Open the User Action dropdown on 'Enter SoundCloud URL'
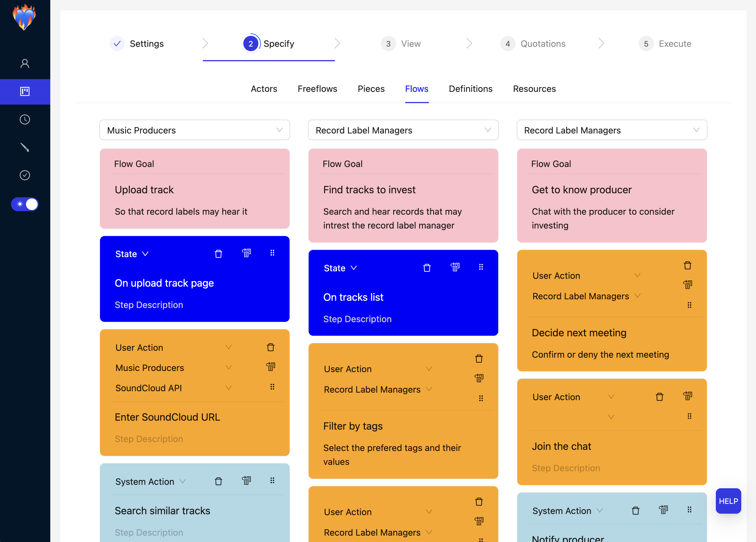The width and height of the screenshot is (756, 542). [173, 348]
